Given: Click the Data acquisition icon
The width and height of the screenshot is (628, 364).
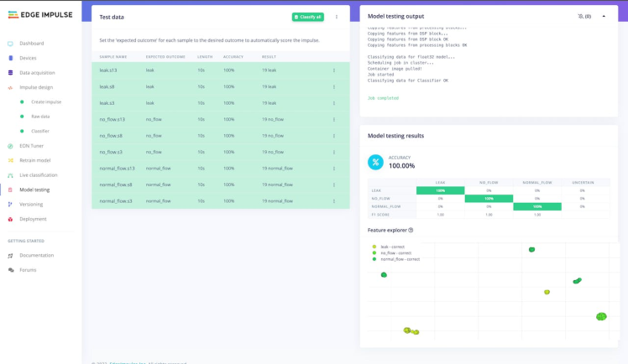Looking at the screenshot, I should tap(10, 73).
